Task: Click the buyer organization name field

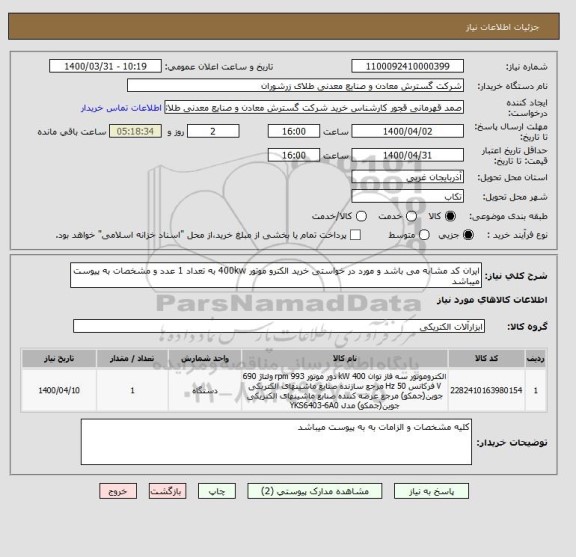Action: tap(295, 86)
